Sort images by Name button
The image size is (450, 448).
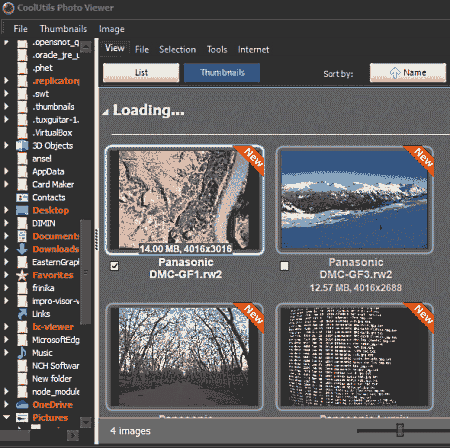tap(408, 73)
